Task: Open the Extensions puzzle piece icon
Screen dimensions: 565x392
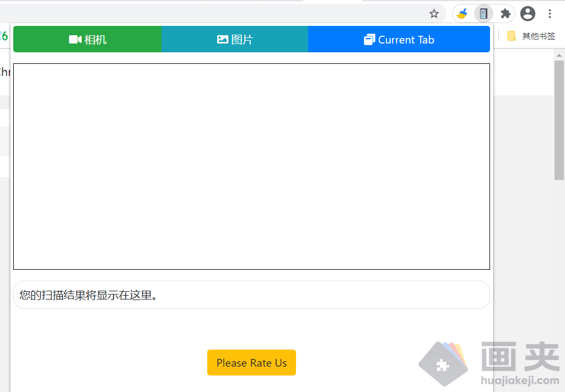Action: (505, 13)
